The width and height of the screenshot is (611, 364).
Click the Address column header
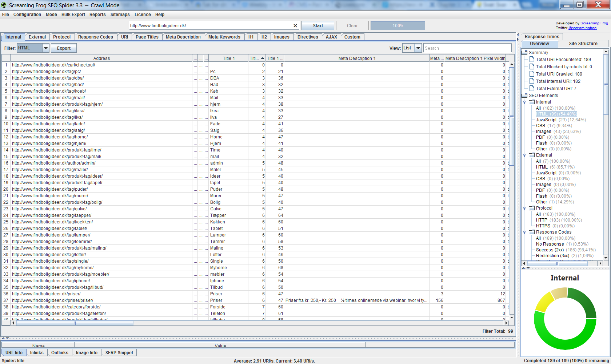[x=101, y=58]
